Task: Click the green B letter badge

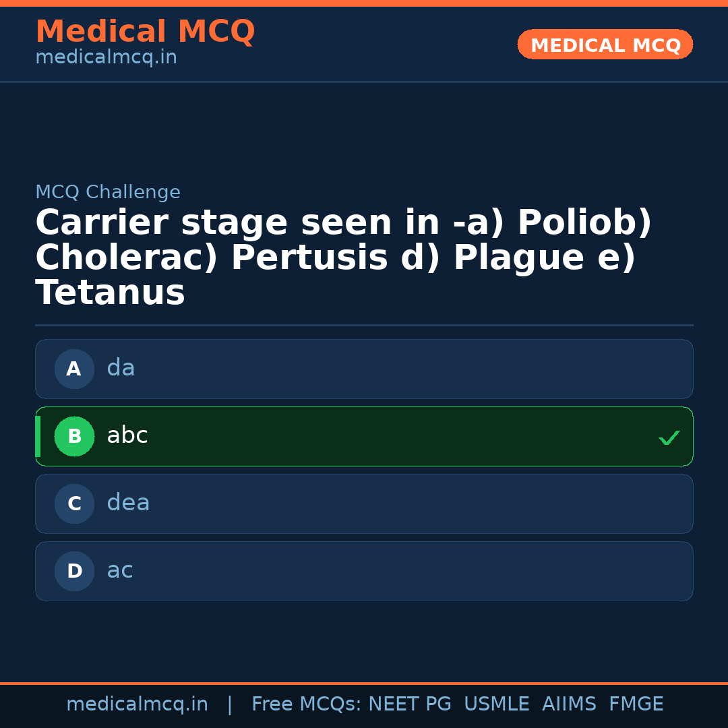Action: [74, 436]
